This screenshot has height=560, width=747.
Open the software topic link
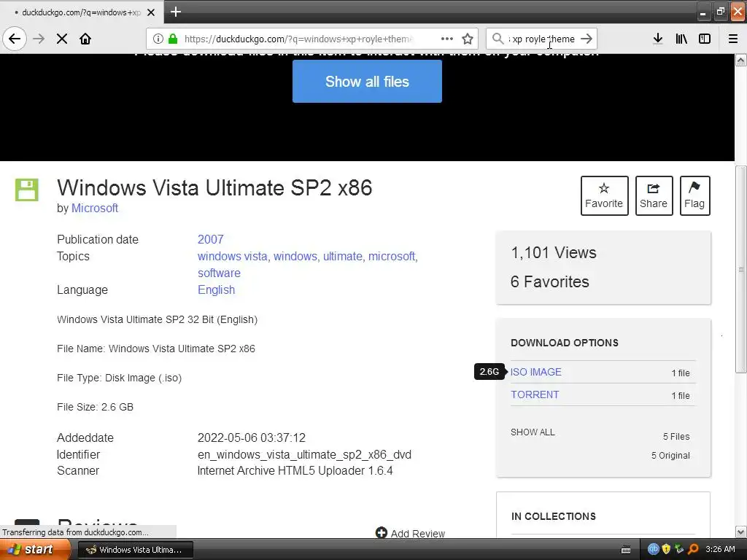click(219, 273)
